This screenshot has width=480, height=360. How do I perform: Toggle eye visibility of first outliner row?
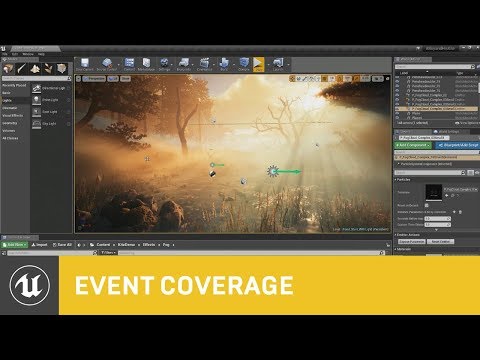[x=397, y=77]
